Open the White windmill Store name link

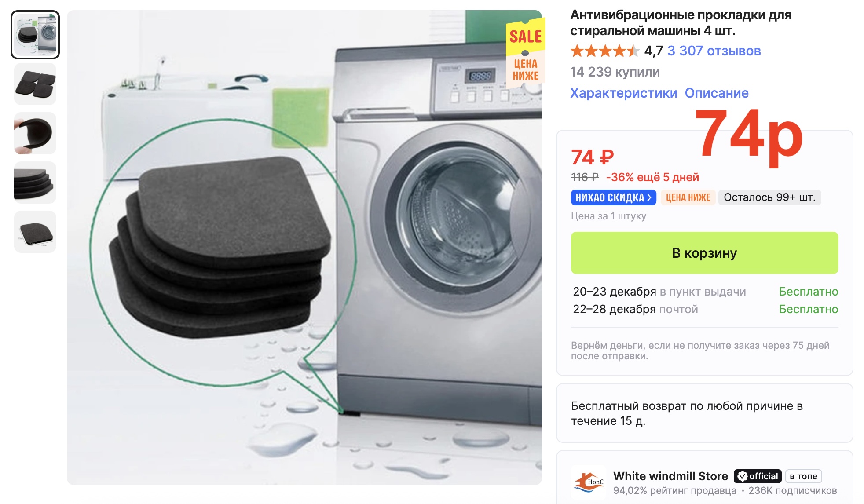670,476
